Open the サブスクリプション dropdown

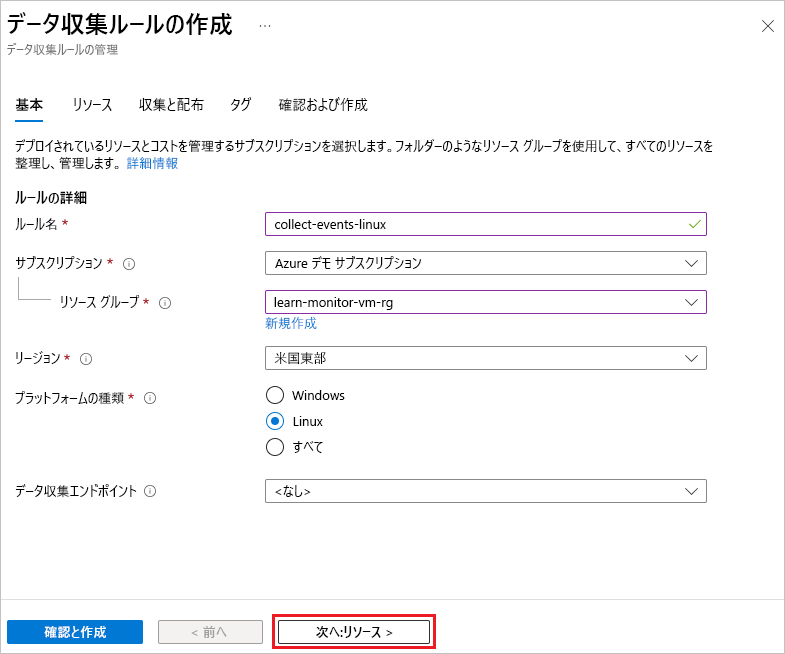point(486,263)
